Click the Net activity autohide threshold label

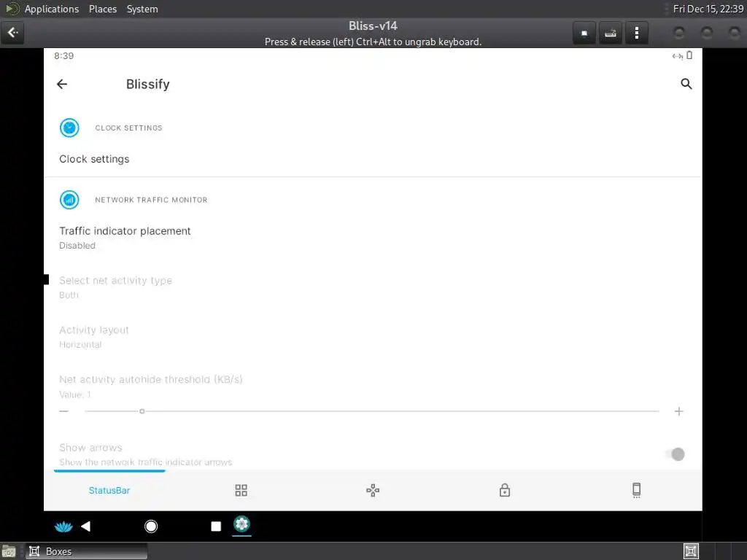150,379
